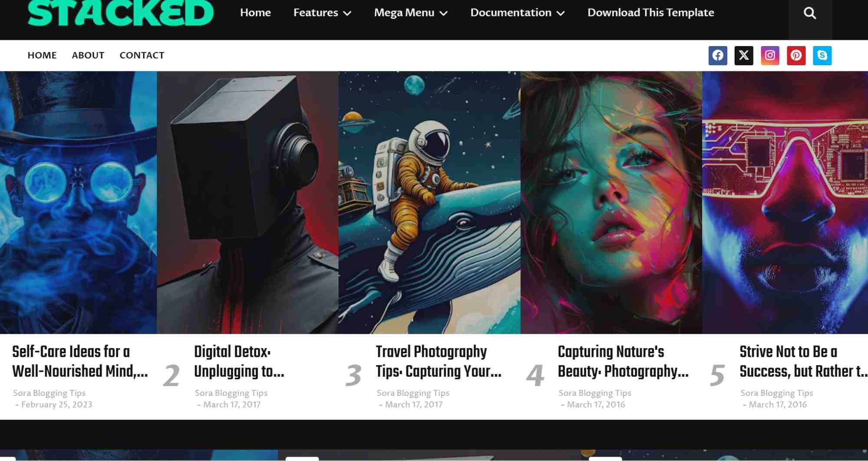Image resolution: width=868 pixels, height=461 pixels.
Task: Click the box-head camera man thumbnail
Action: (x=248, y=202)
